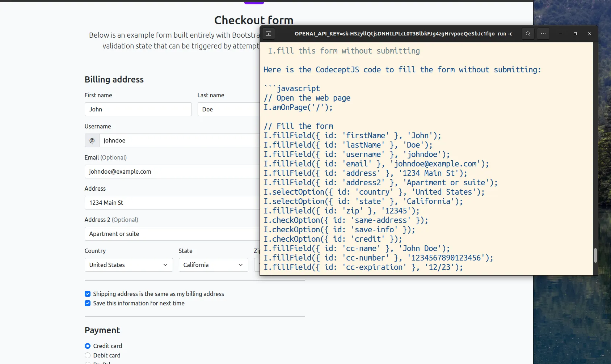Expand the State dropdown showing California

pyautogui.click(x=213, y=265)
